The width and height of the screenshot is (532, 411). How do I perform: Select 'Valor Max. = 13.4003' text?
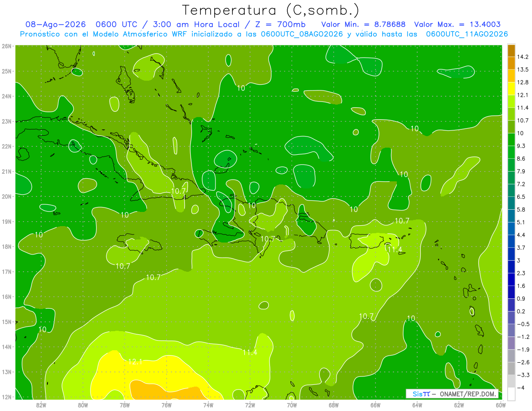(x=458, y=24)
